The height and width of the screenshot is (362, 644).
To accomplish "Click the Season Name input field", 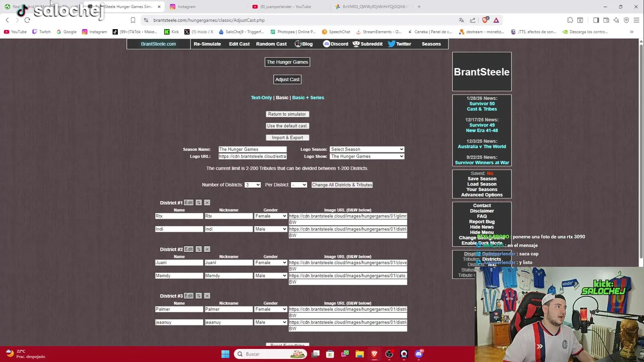I will point(253,149).
